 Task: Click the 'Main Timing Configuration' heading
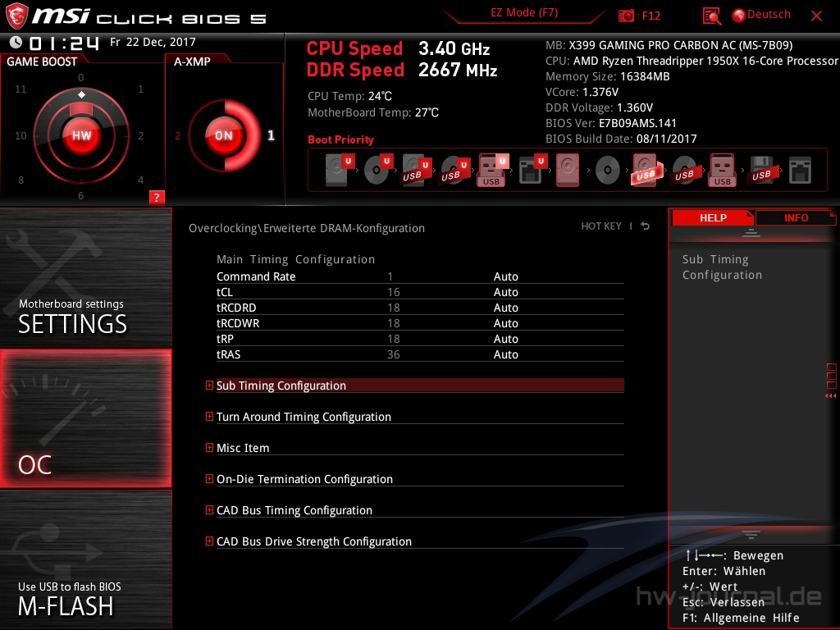tap(295, 259)
